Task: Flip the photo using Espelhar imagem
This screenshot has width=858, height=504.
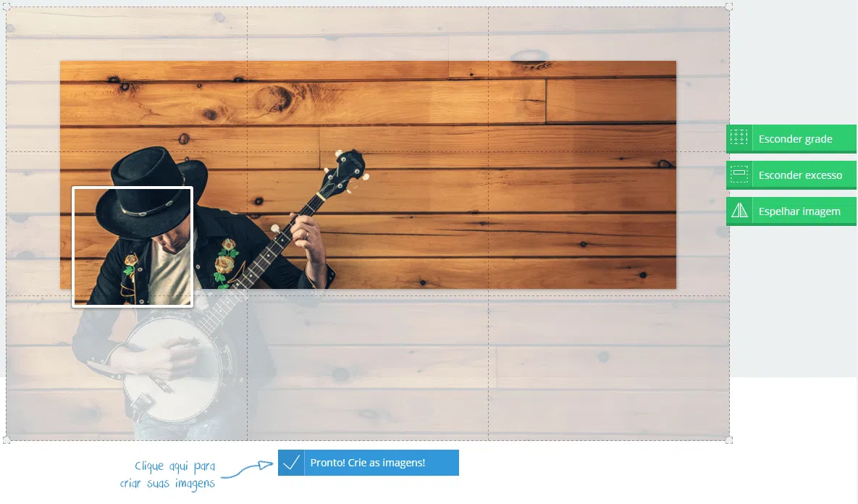Action: pyautogui.click(x=791, y=211)
